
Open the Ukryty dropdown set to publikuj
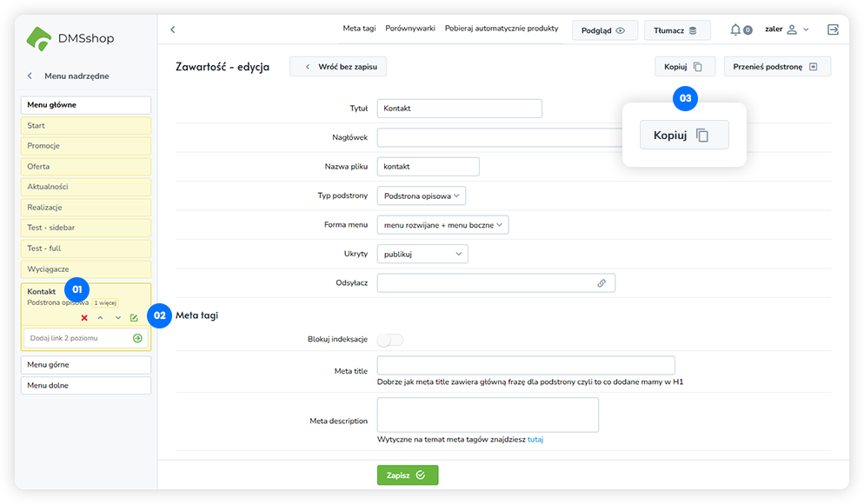tap(422, 254)
